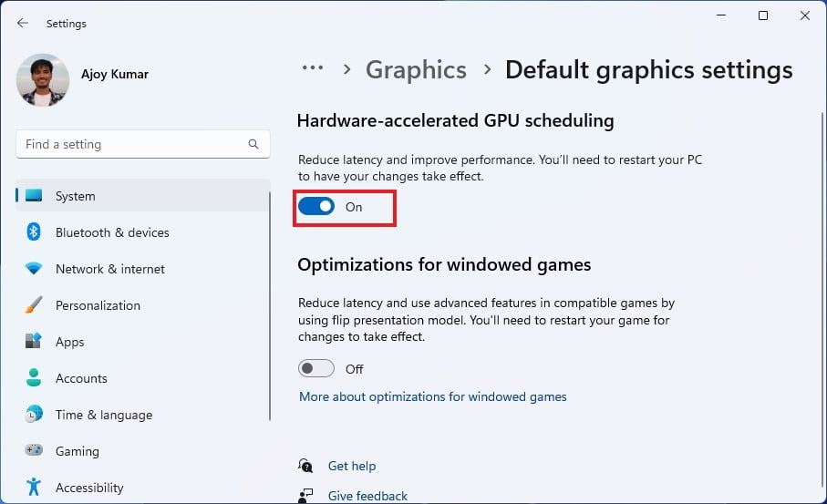This screenshot has height=504, width=827.
Task: Click the Network Wi-Fi icon in the sidebar
Action: (34, 268)
